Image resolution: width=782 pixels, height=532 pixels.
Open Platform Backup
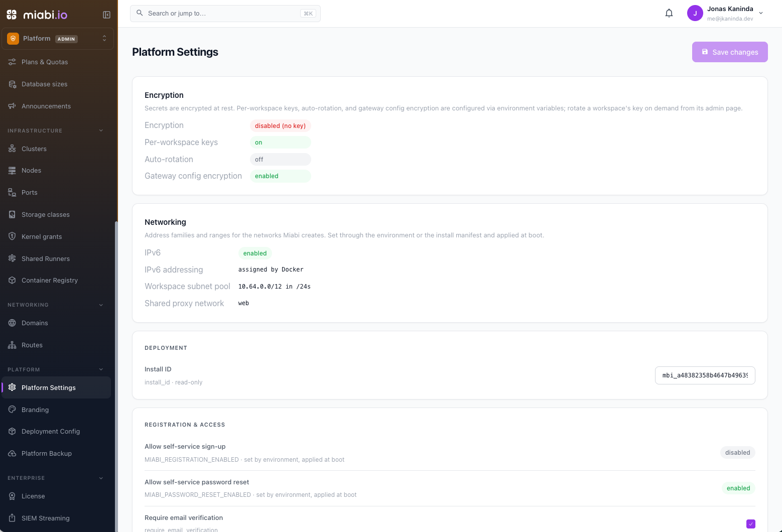[56, 454]
